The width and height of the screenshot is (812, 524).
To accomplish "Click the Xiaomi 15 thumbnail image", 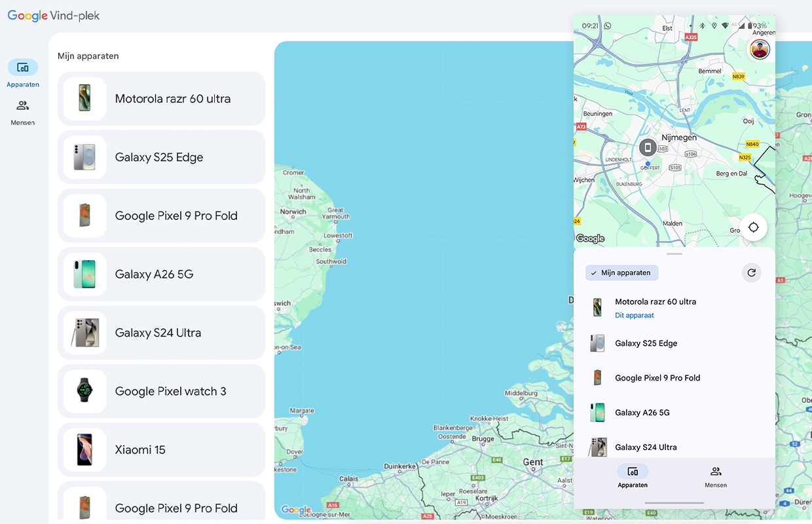I will pos(84,450).
